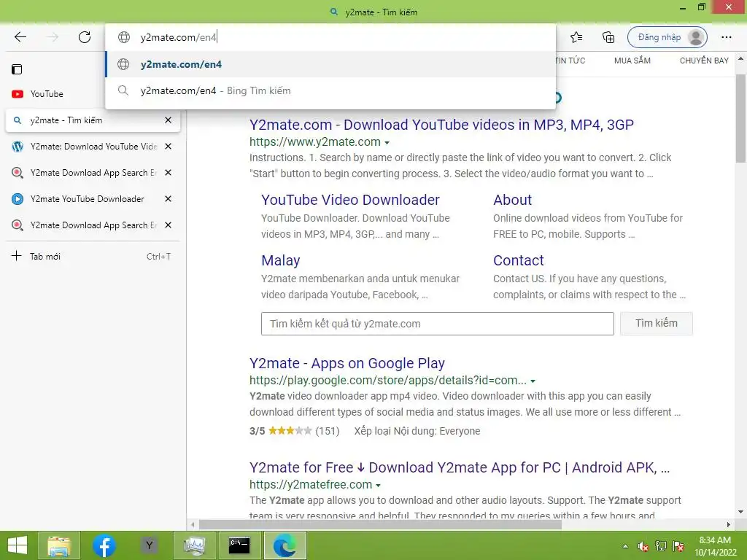Image resolution: width=747 pixels, height=560 pixels.
Task: Open favorites star icon
Action: 576,37
